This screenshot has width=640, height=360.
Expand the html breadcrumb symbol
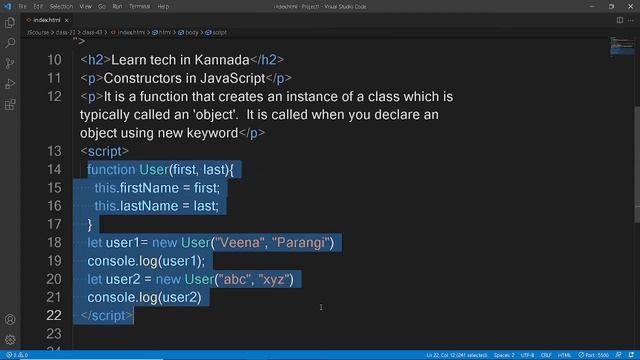pyautogui.click(x=162, y=32)
